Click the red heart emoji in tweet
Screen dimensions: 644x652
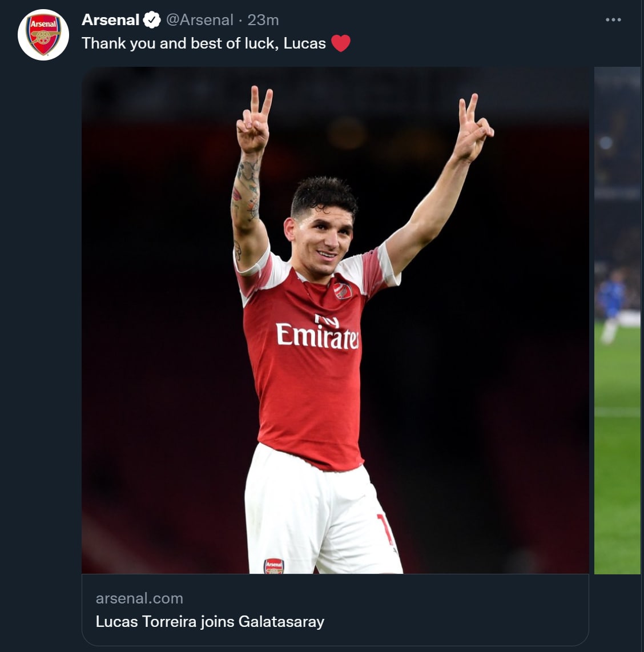coord(340,43)
